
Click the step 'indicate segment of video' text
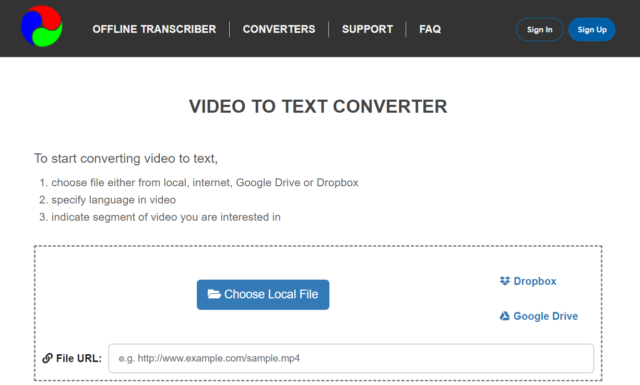(166, 217)
